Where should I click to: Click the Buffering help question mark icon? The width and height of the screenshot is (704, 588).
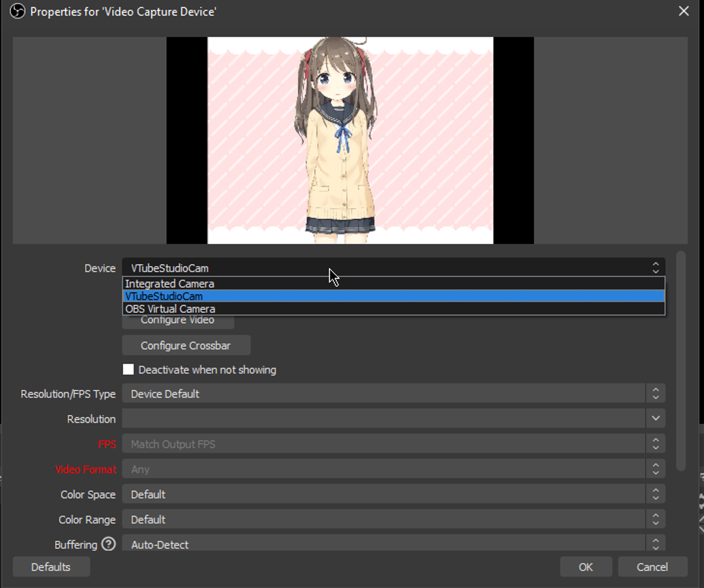[108, 544]
